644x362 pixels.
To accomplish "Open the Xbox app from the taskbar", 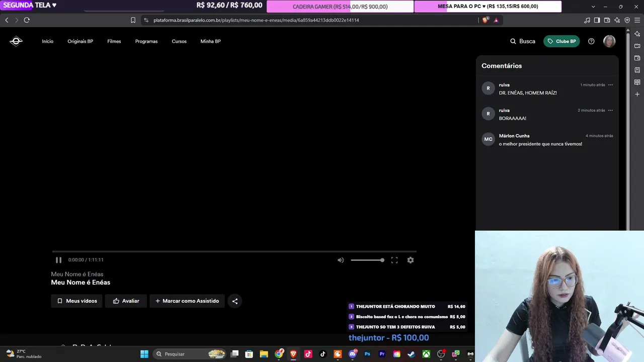I will 426,354.
